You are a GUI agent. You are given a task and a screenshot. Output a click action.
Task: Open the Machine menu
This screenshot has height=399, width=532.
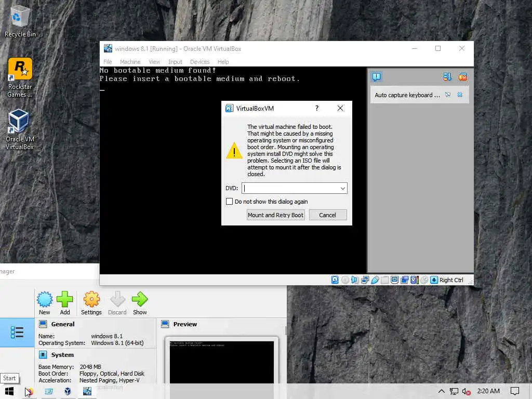click(x=130, y=62)
